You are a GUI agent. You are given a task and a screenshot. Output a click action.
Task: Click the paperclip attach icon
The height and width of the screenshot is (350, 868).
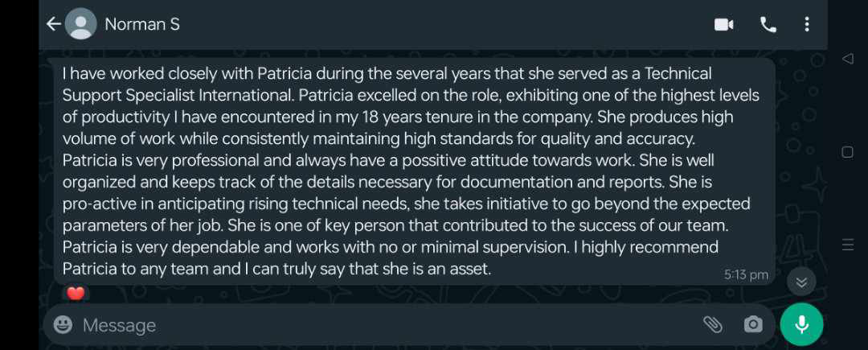[712, 324]
